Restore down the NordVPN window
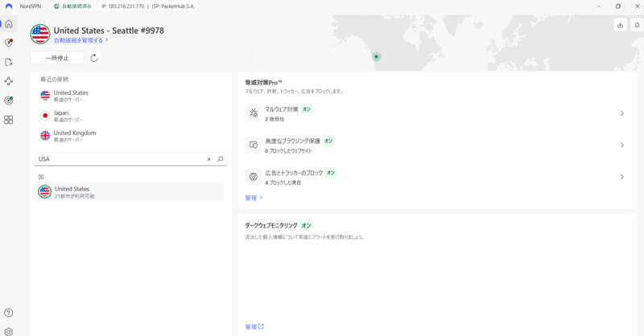 pos(617,6)
